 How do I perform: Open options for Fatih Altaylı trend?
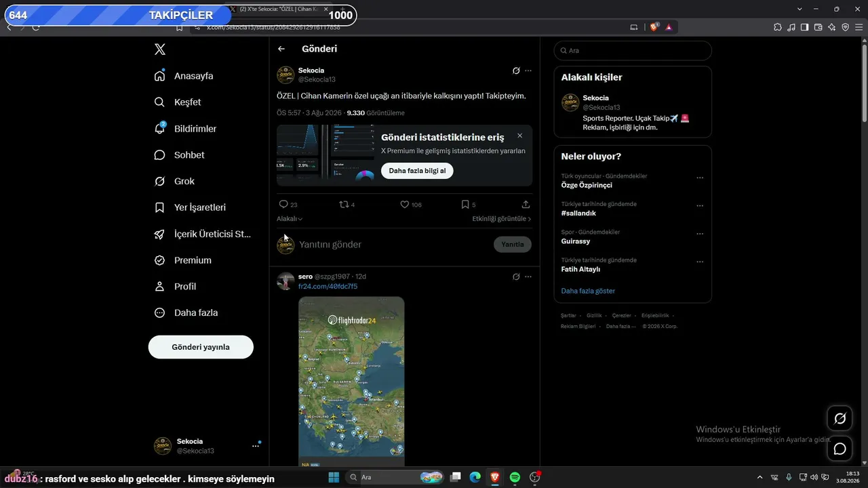[x=700, y=262]
